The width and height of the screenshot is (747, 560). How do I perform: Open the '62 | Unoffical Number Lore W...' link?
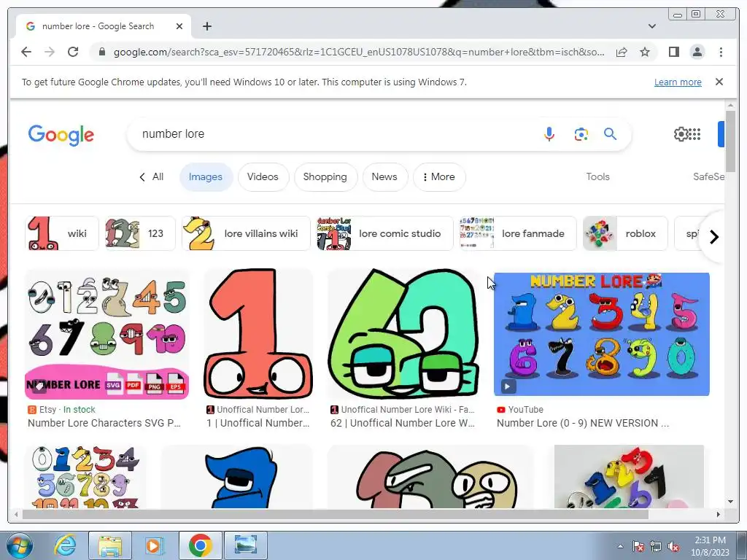pyautogui.click(x=403, y=423)
